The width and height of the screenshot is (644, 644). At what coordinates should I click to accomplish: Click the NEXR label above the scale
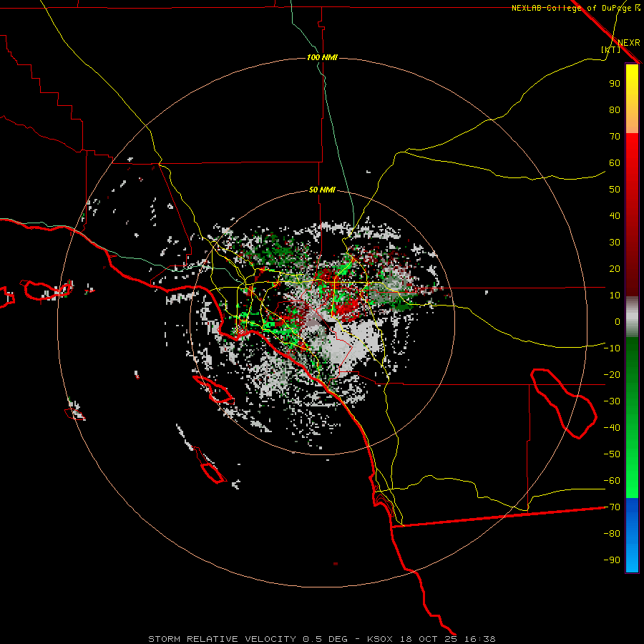point(629,43)
